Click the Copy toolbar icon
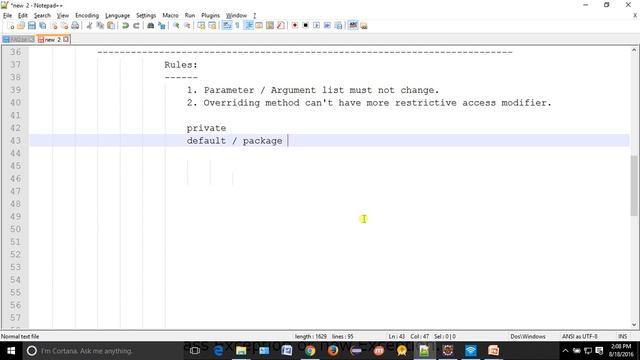 coord(100,26)
